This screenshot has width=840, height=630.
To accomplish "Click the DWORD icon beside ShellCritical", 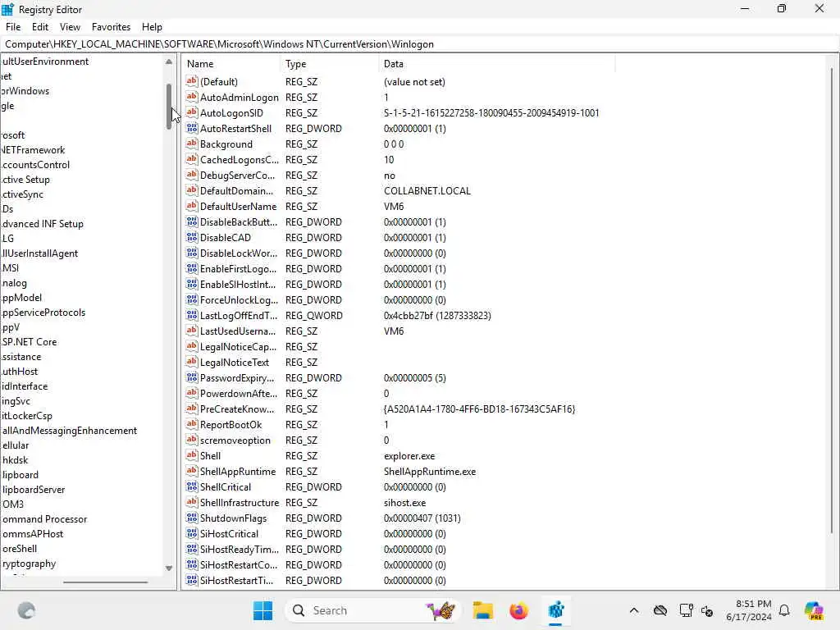I will pyautogui.click(x=192, y=486).
